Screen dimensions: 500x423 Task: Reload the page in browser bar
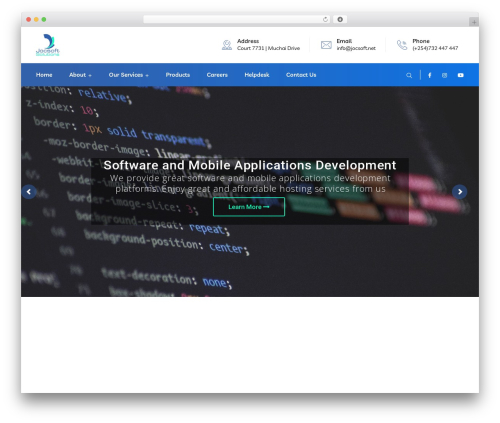[x=325, y=19]
